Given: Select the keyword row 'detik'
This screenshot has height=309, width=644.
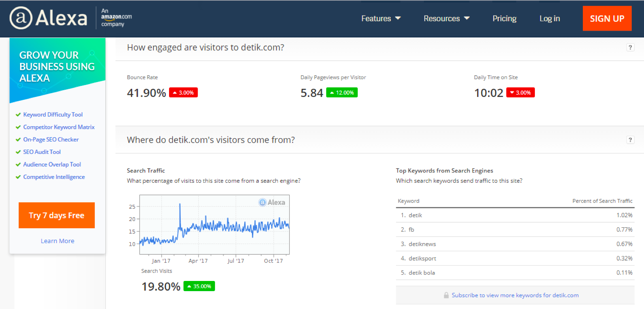Looking at the screenshot, I should pos(515,215).
